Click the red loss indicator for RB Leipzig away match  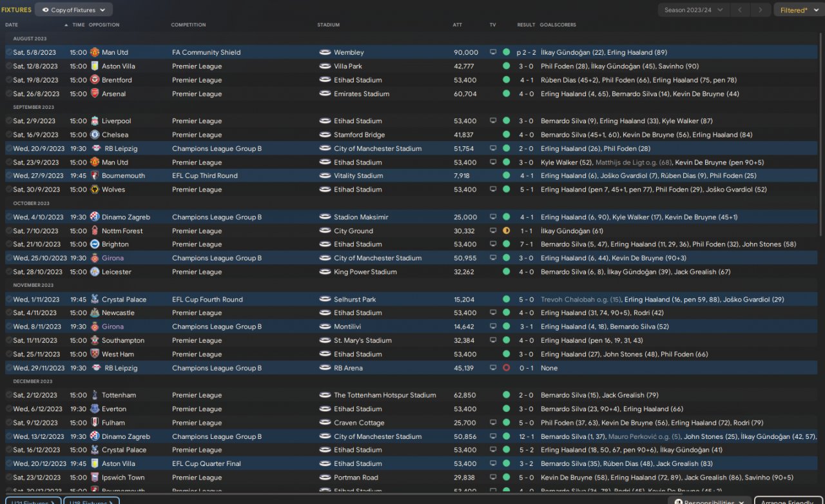506,368
